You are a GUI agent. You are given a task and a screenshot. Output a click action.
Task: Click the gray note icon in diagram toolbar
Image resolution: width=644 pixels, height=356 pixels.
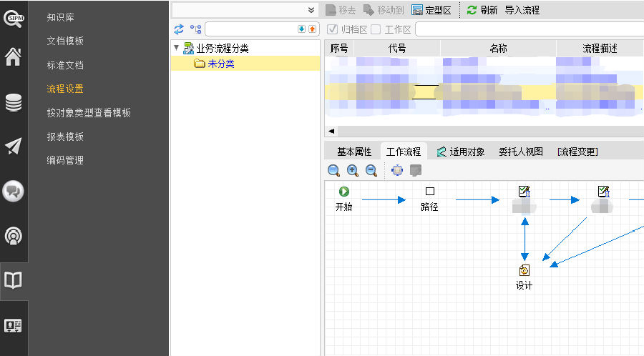click(x=416, y=170)
